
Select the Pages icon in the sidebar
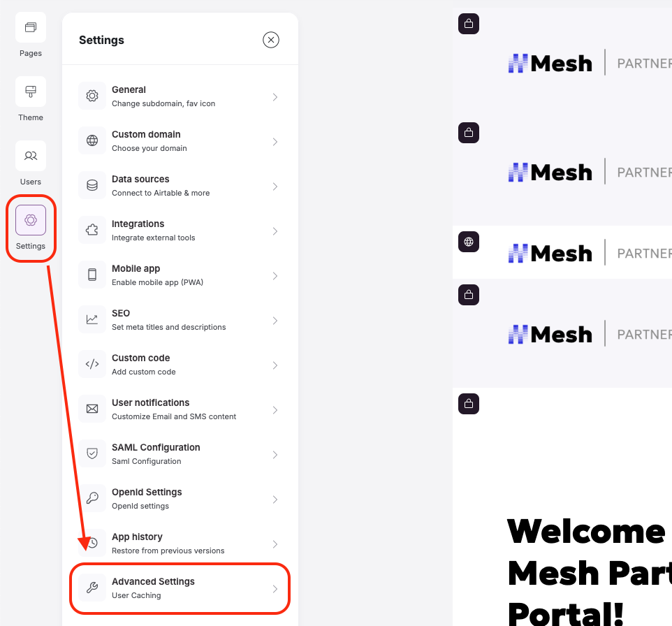coord(31,27)
